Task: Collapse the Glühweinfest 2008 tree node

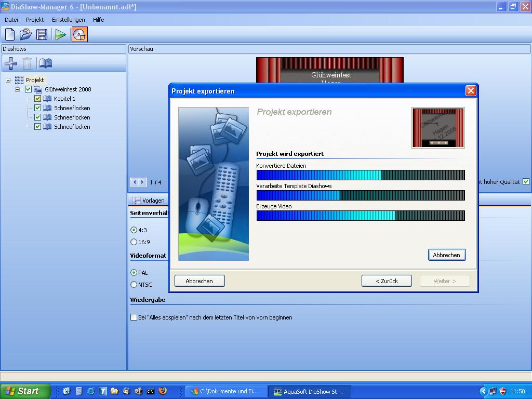Action: point(18,89)
